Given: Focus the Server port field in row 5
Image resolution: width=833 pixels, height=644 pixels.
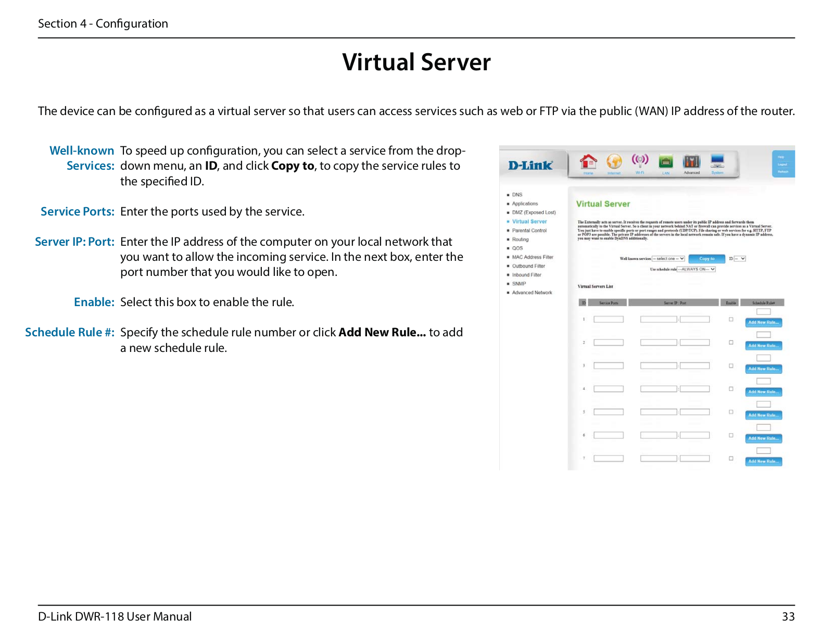Looking at the screenshot, I should [695, 412].
